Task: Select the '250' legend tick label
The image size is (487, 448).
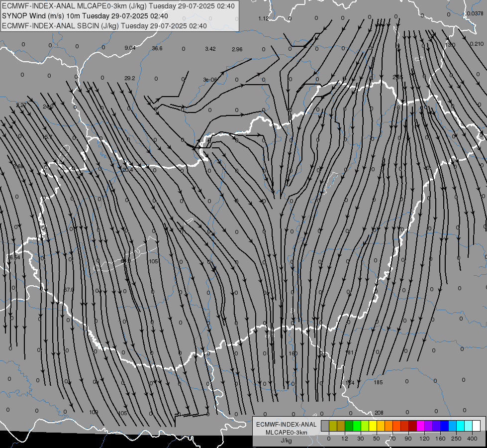Action: [x=456, y=439]
